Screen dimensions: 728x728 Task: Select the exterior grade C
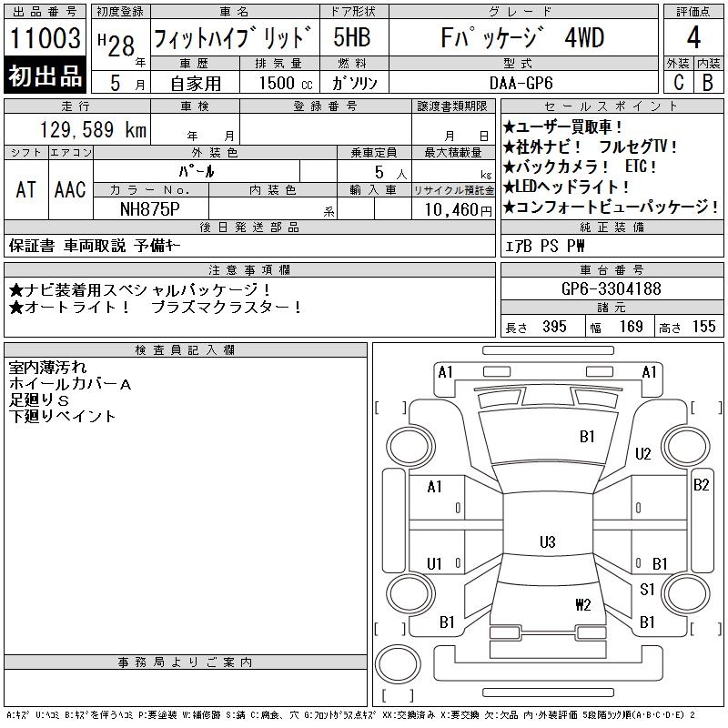pyautogui.click(x=678, y=82)
